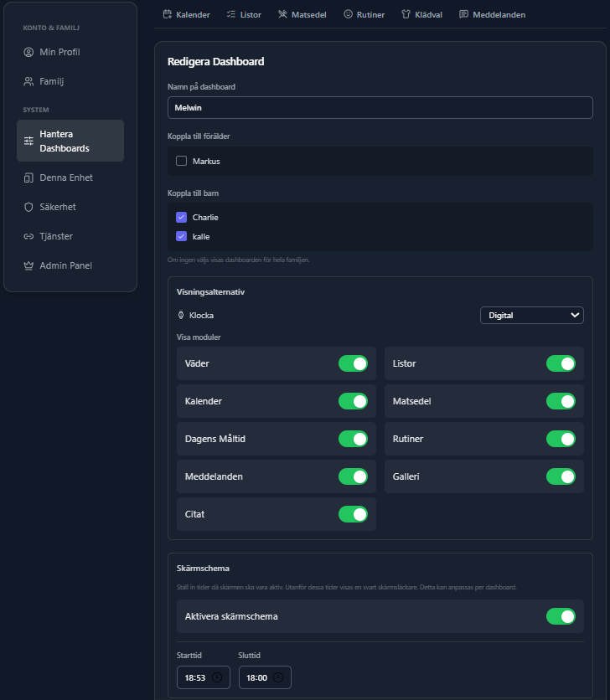The height and width of the screenshot is (700, 610).
Task: Click the crown icon for Admin Panel
Action: (28, 265)
